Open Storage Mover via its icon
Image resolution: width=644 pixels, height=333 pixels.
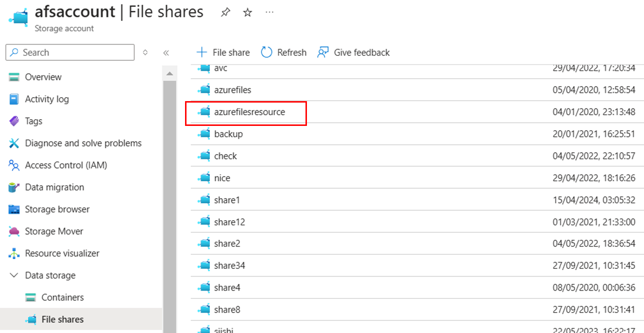(15, 231)
